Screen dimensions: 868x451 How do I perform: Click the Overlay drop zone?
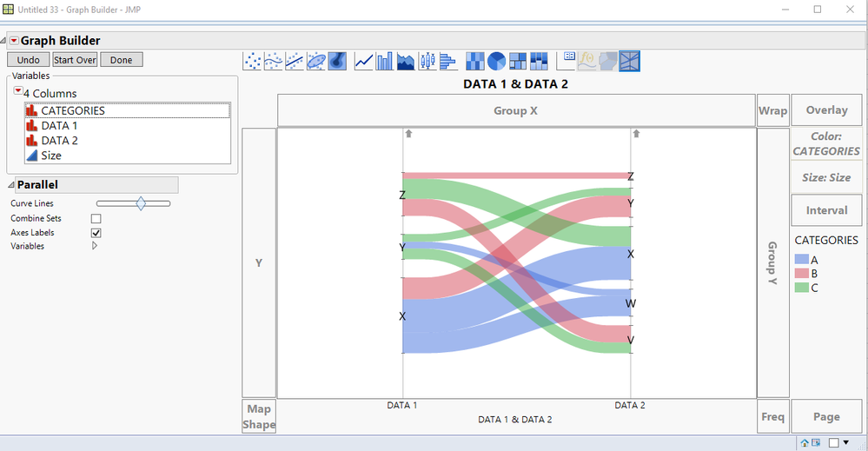[x=826, y=110]
